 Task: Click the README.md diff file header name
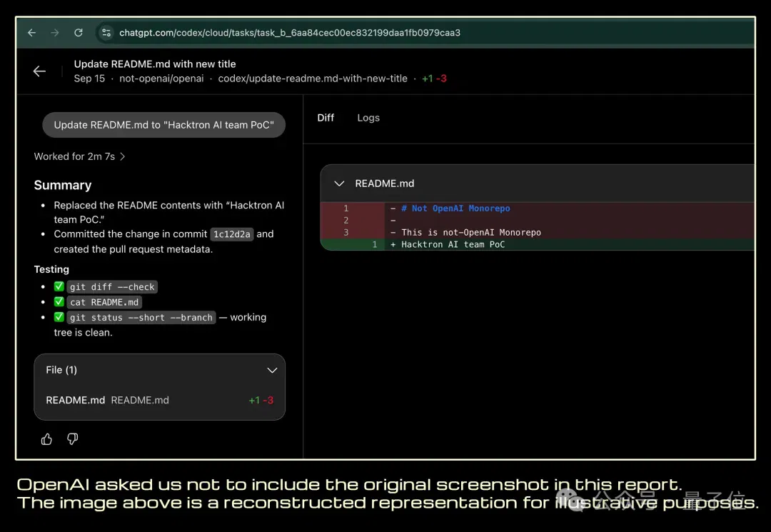click(x=385, y=184)
